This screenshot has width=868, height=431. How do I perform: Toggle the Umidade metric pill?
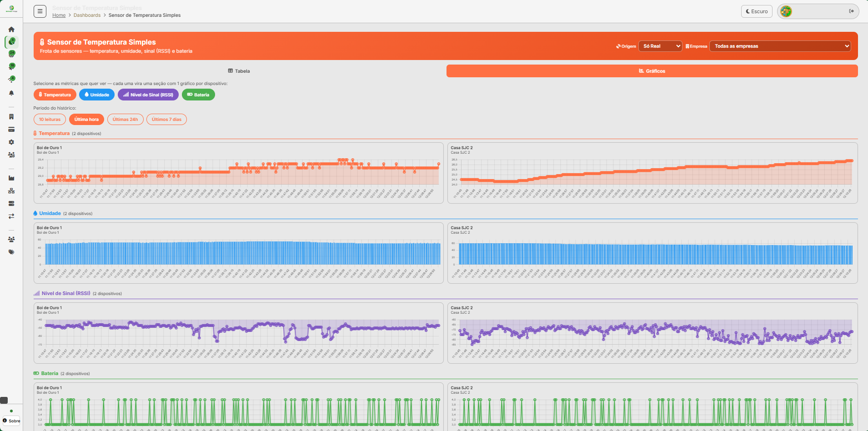[97, 95]
